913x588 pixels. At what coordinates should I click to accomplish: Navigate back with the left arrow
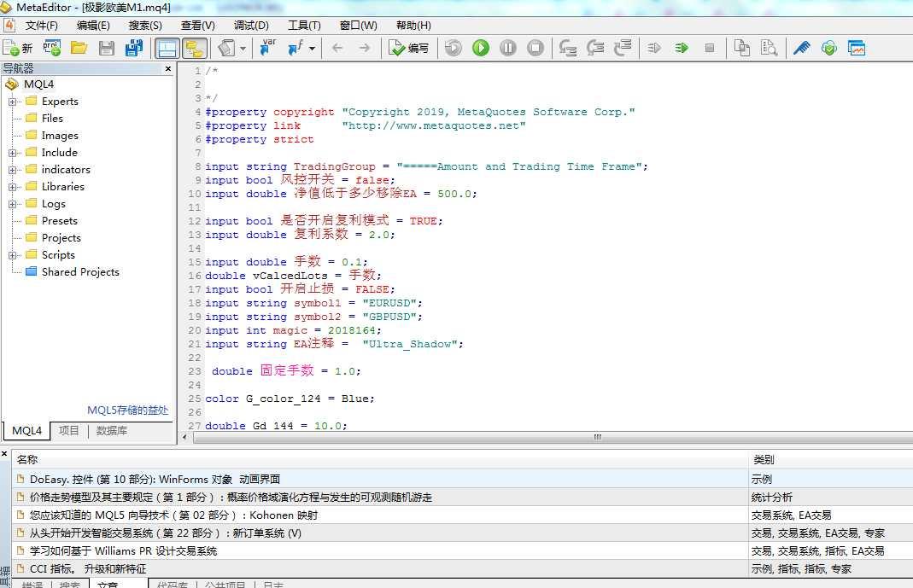[337, 48]
